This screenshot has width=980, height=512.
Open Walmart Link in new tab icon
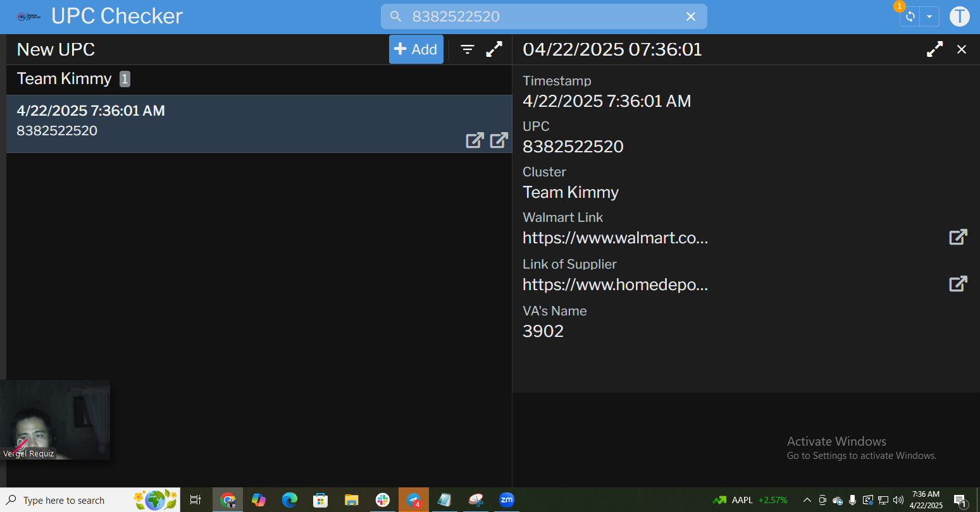tap(958, 237)
